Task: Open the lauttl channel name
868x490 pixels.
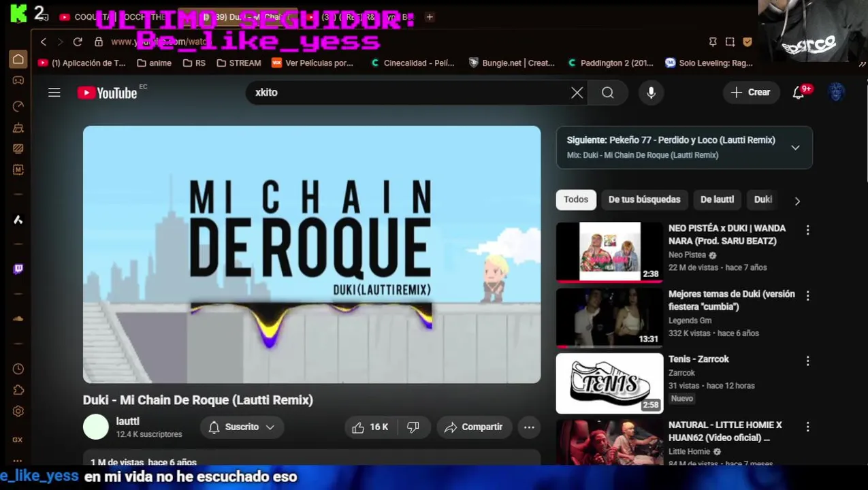Action: click(x=128, y=421)
